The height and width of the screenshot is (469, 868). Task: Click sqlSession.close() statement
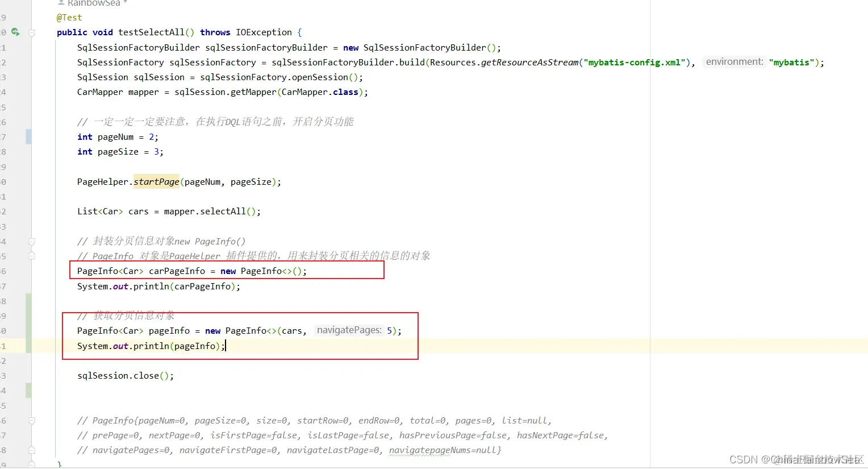click(126, 376)
